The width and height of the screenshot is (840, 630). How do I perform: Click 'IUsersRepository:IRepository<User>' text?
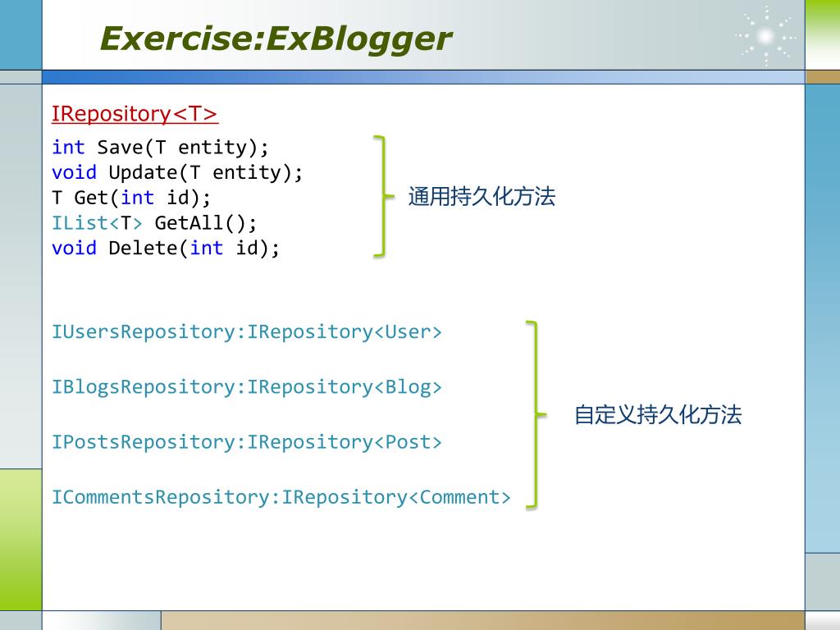[x=246, y=332]
